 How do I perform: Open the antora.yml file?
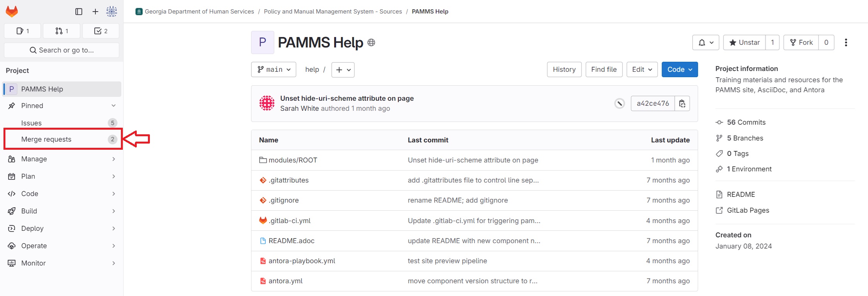pos(285,281)
